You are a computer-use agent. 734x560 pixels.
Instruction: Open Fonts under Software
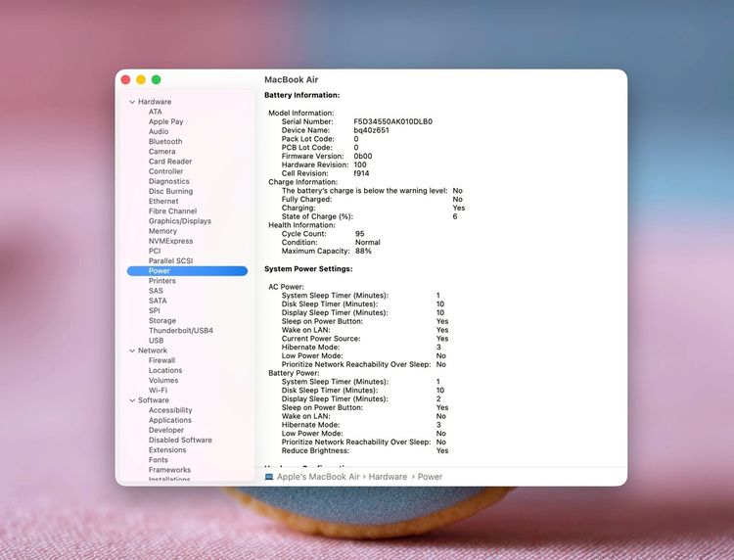tap(159, 460)
